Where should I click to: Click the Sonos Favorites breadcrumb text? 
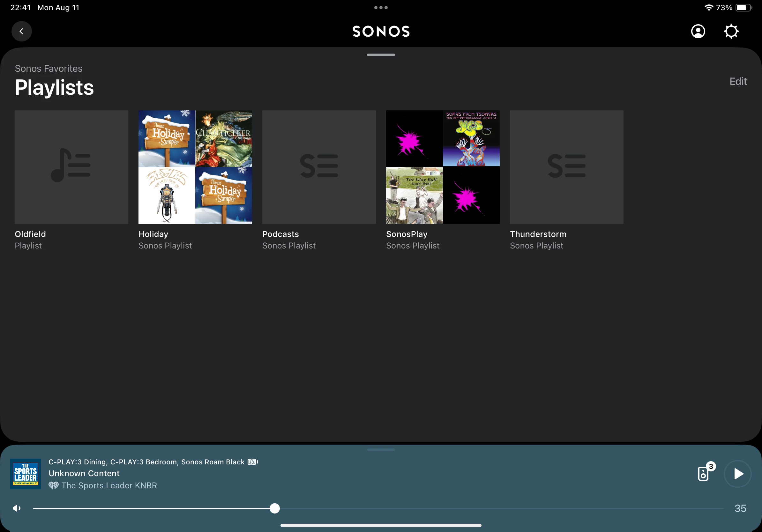click(x=49, y=69)
